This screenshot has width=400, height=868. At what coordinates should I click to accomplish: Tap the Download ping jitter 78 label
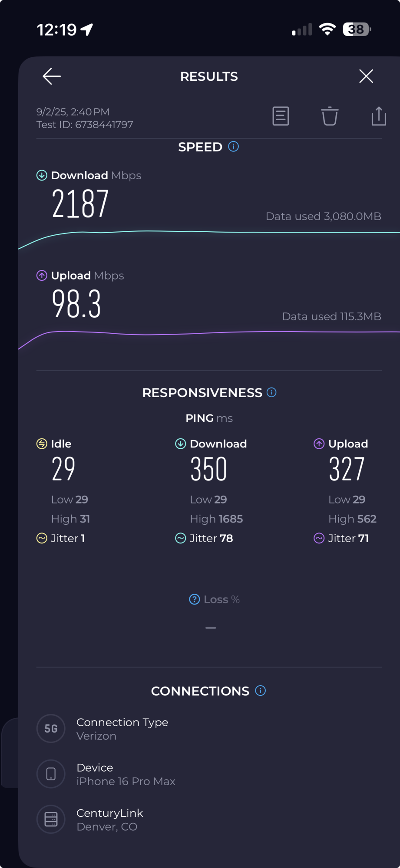point(211,539)
